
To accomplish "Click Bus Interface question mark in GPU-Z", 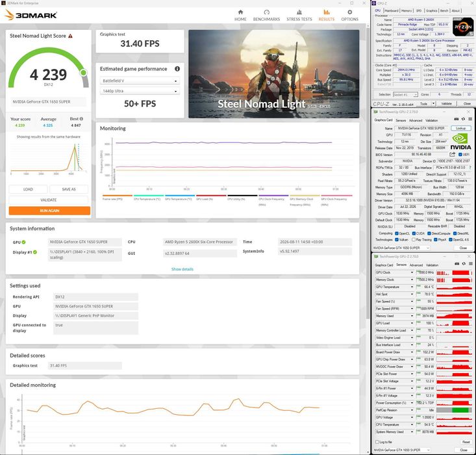I will [x=470, y=168].
